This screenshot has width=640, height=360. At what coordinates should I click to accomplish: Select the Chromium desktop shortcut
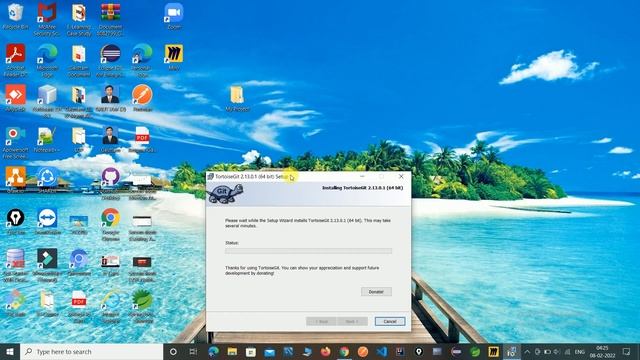[79, 262]
